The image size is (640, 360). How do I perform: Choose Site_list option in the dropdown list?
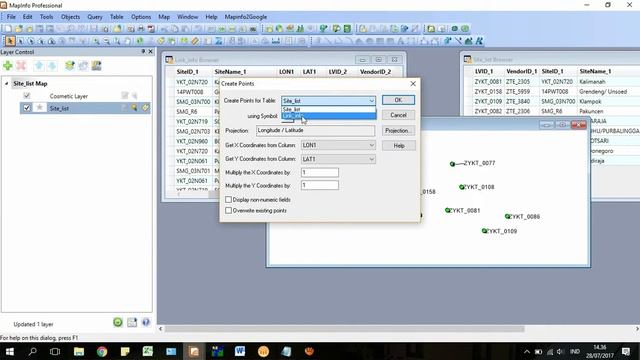tap(329, 109)
